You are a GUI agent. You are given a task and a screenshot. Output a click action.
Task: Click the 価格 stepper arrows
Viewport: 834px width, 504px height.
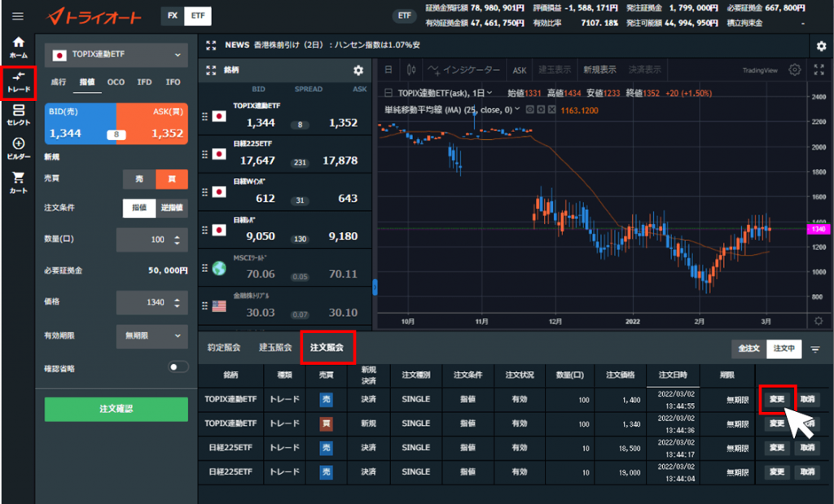point(177,303)
